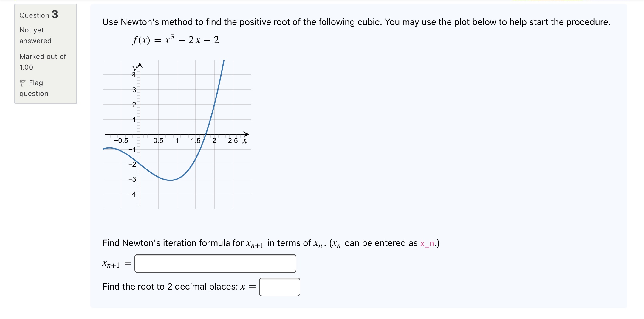Screen dimensions: 644x319
Task: Click the gridline label 2.5 on x-axis
Action: (232, 140)
